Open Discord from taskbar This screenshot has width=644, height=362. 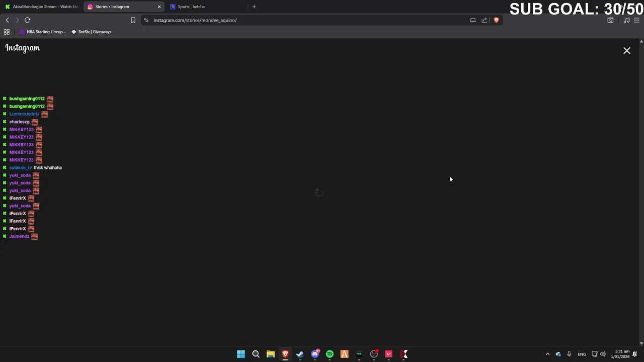point(315,354)
